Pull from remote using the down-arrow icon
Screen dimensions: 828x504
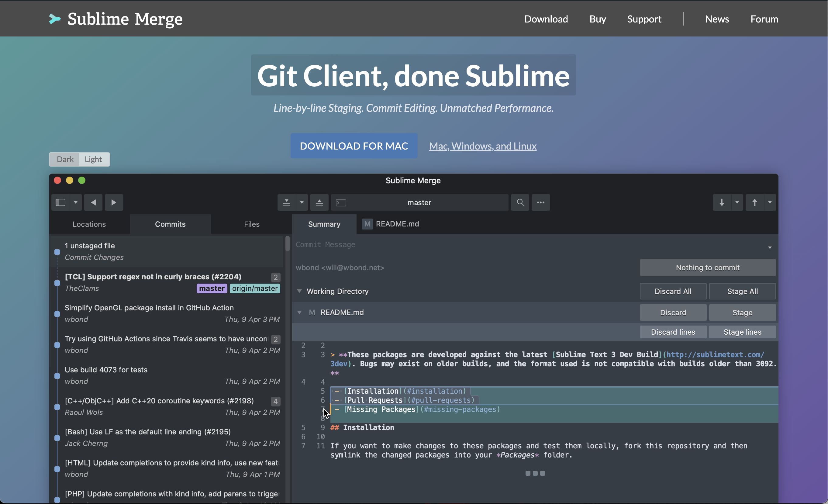pos(722,202)
